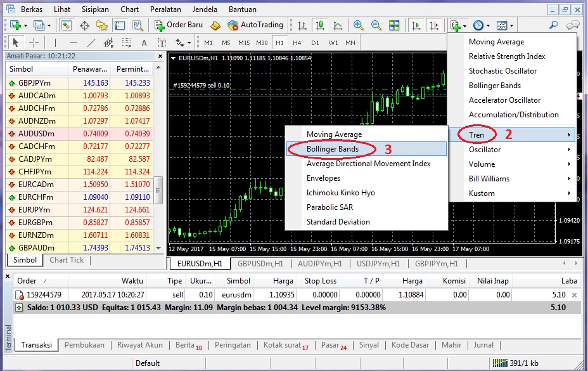
Task: Toggle chart auto scroll
Action: point(416,25)
